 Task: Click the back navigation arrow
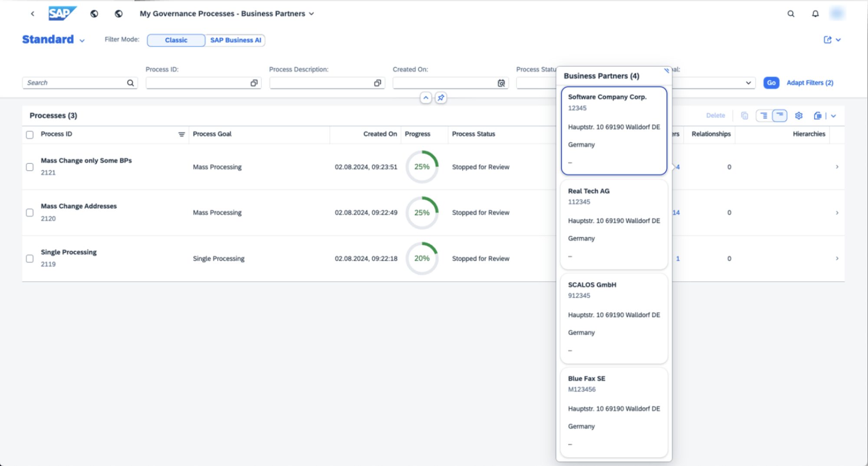pyautogui.click(x=33, y=13)
